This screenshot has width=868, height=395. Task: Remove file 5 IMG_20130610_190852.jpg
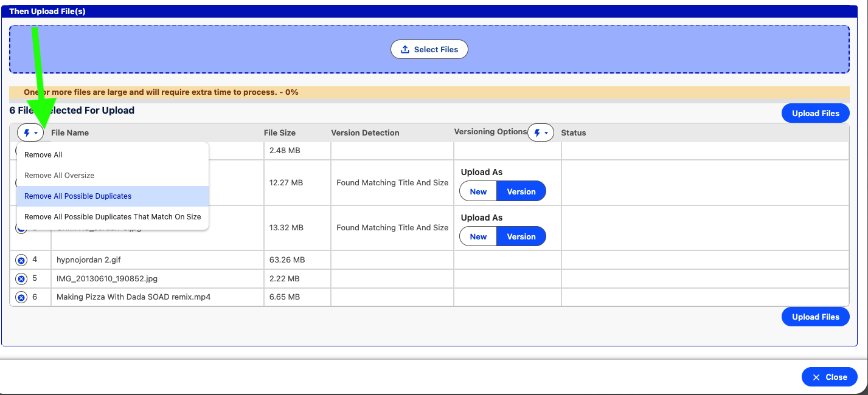[x=21, y=279]
